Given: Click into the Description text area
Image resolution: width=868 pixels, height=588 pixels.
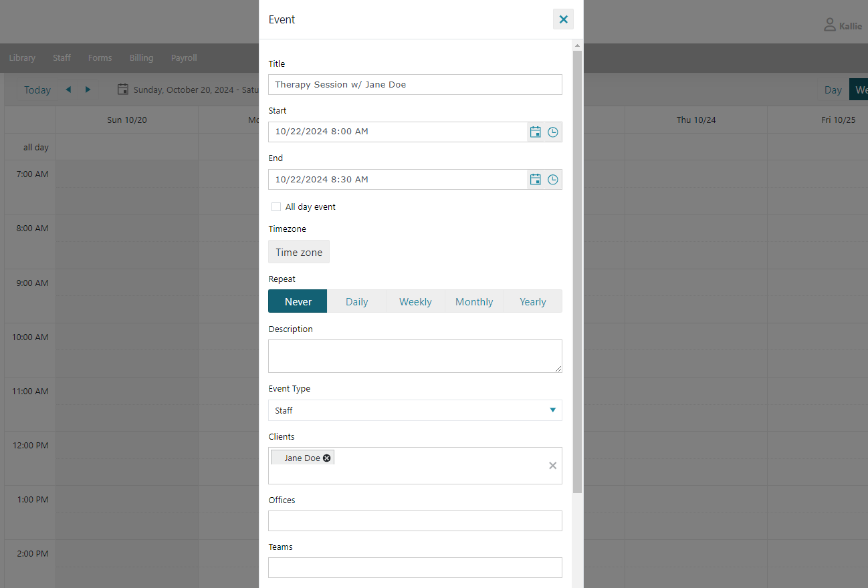Looking at the screenshot, I should click(415, 356).
